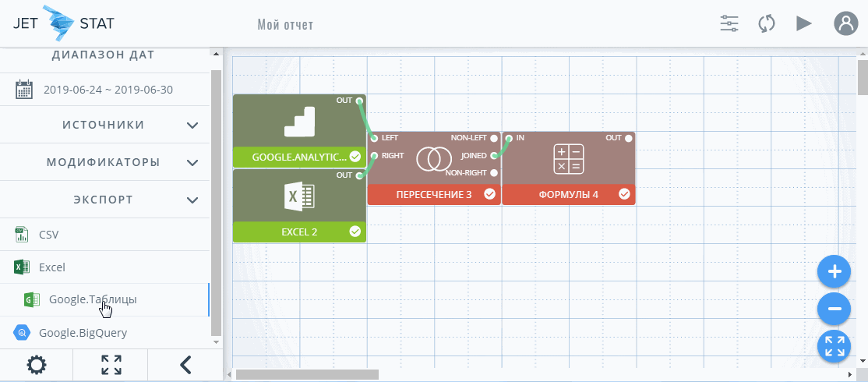Select Google.Таблицы export option
Image resolution: width=868 pixels, height=382 pixels.
tap(93, 299)
